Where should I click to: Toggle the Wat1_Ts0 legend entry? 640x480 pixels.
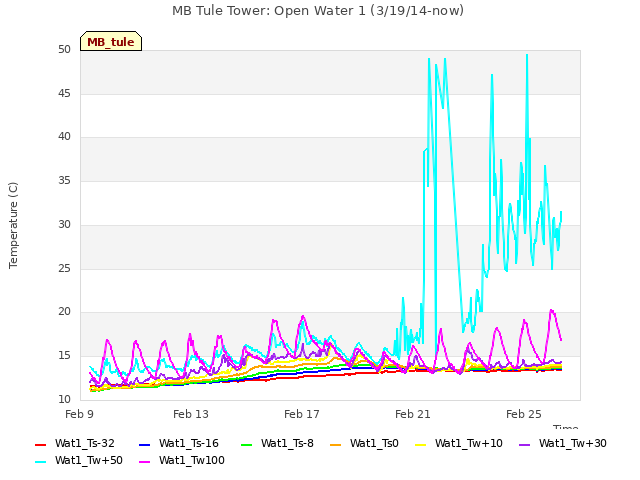[364, 444]
